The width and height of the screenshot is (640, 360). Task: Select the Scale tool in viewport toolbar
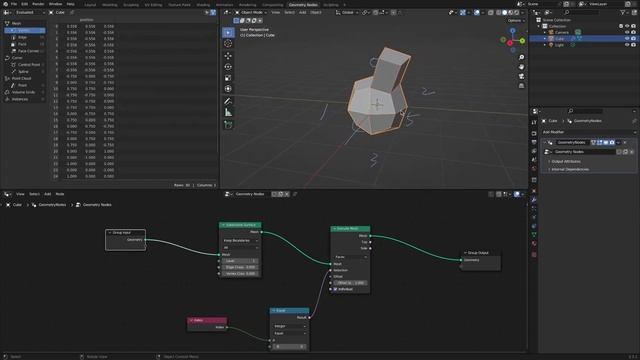coord(228,78)
